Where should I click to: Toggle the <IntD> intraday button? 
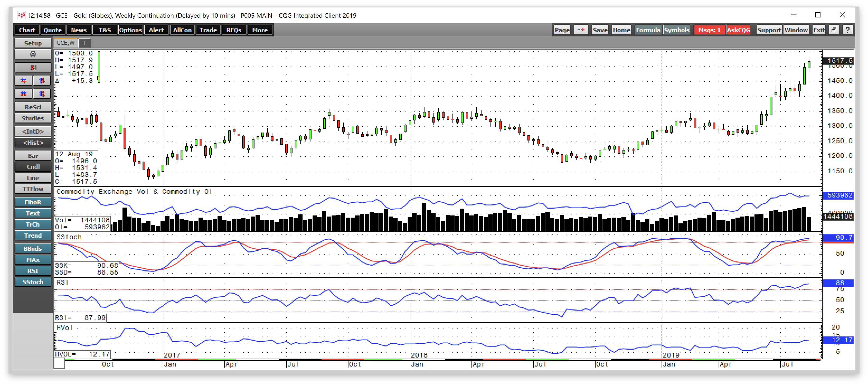(33, 131)
